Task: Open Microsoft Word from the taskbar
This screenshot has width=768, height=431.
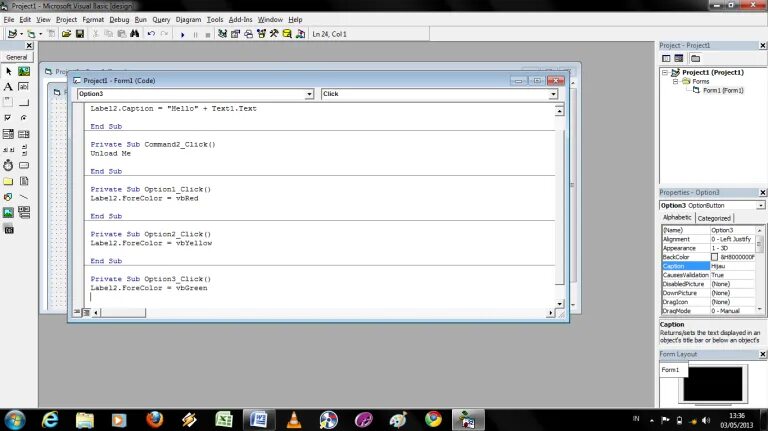Action: pos(259,420)
